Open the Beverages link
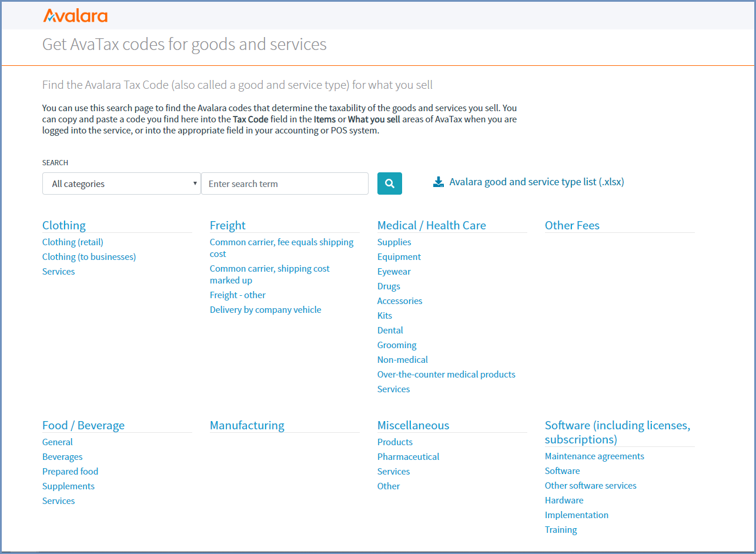756x554 pixels. pos(62,457)
